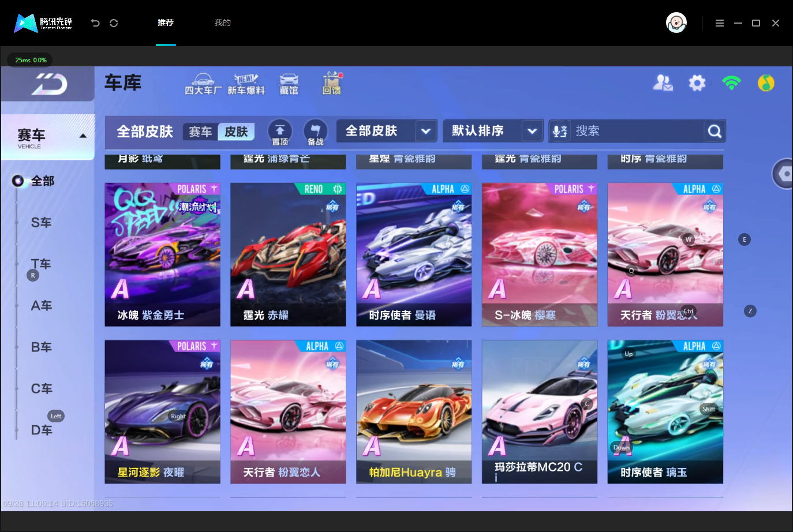Select the D车 category in the sidebar
The height and width of the screenshot is (532, 793).
coord(42,430)
